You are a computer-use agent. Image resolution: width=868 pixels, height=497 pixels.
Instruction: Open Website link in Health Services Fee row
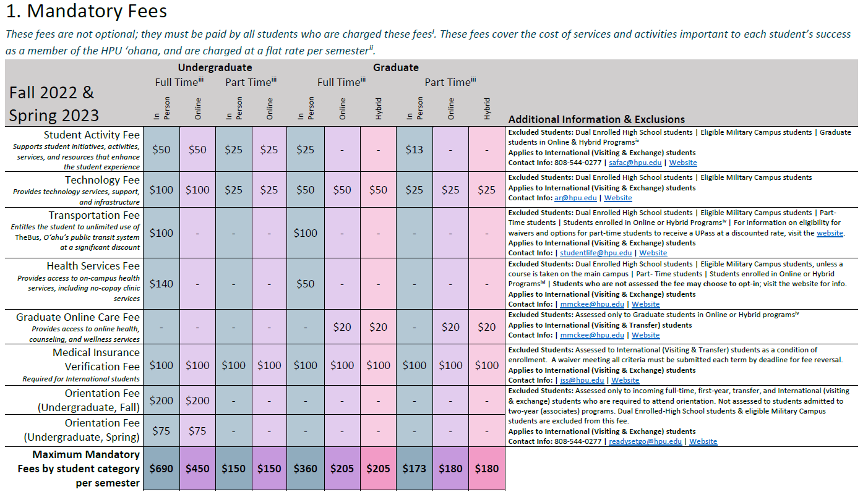point(645,304)
